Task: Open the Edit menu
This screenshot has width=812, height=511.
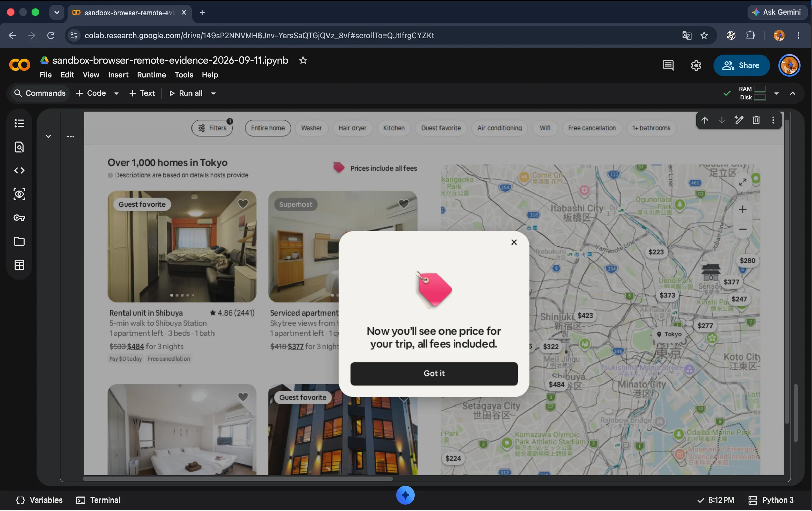Action: point(67,75)
